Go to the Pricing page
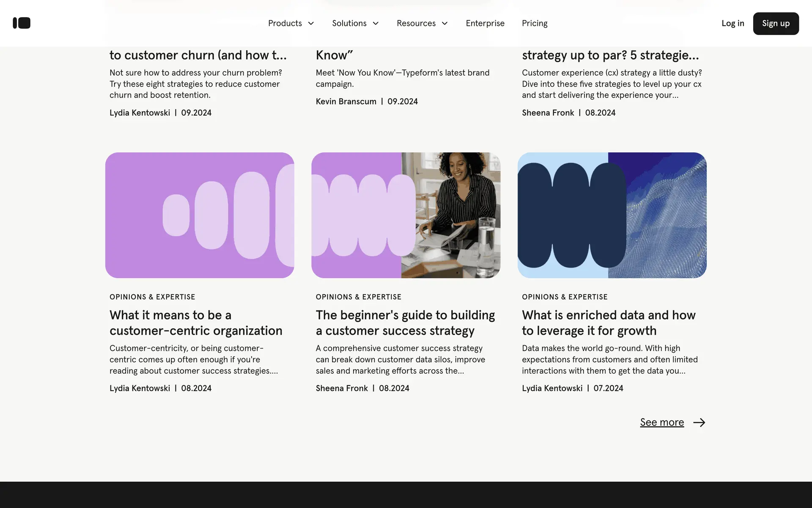 tap(534, 23)
